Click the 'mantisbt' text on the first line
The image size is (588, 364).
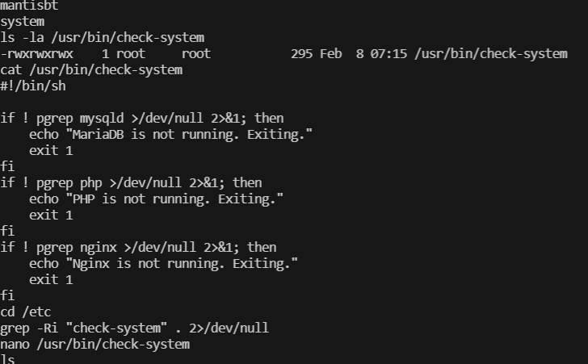(x=29, y=6)
